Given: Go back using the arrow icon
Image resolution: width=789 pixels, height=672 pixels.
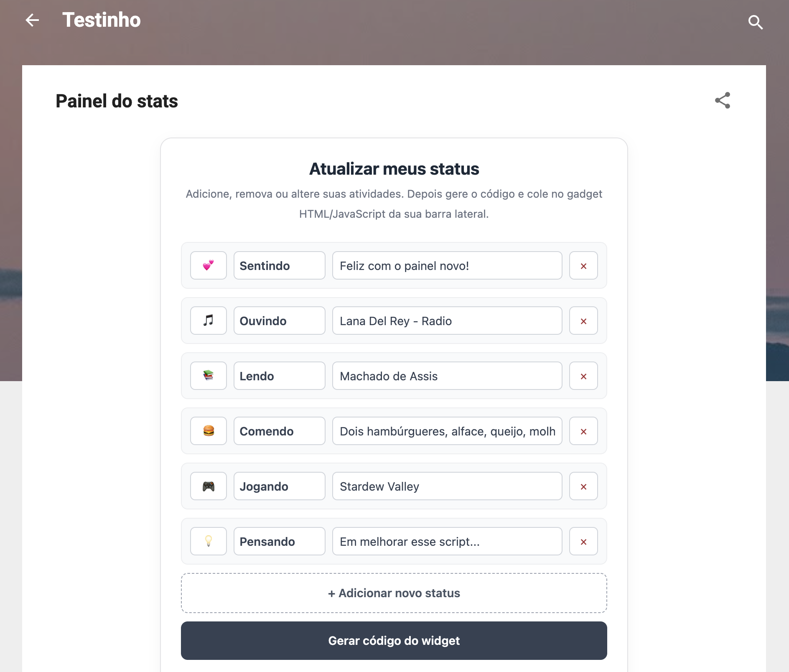Looking at the screenshot, I should point(32,20).
